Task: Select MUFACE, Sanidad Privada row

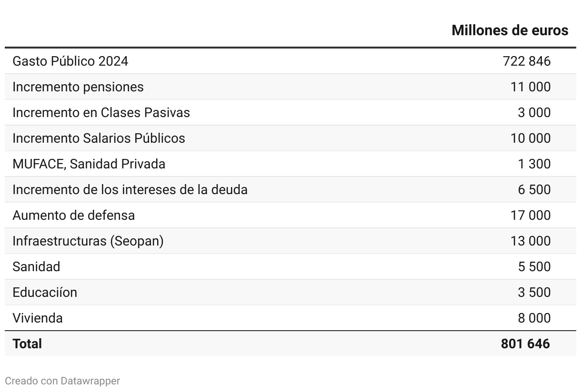Action: click(290, 164)
